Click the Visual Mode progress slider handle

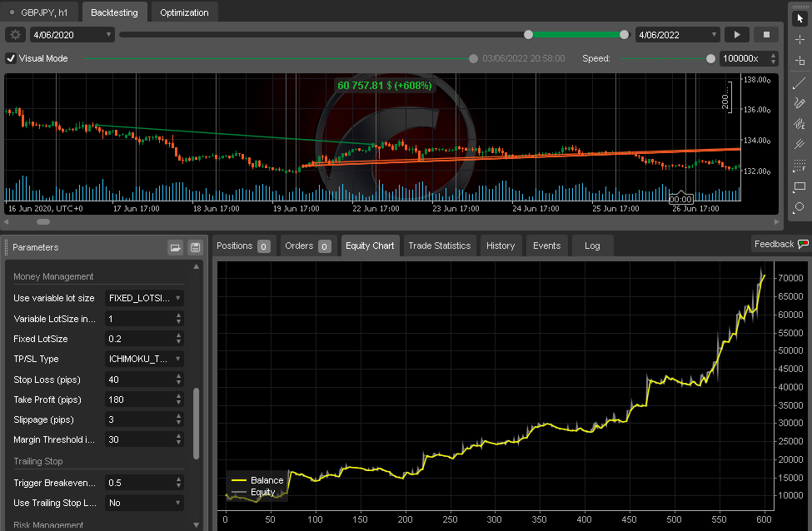[x=473, y=58]
